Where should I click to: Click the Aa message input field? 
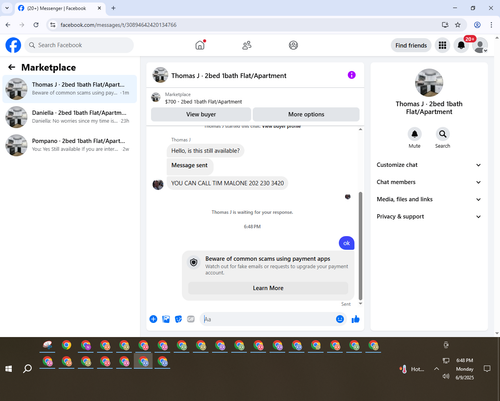(268, 319)
